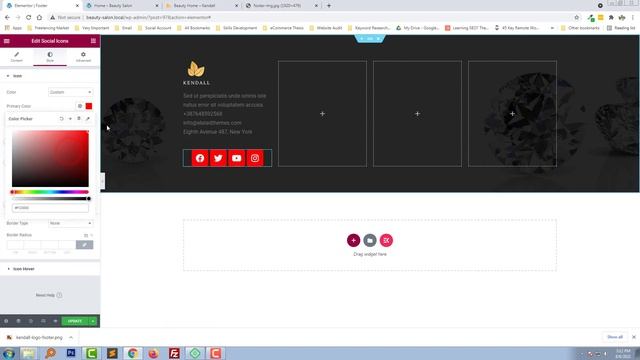640x360 pixels.
Task: Add widget in the fourth footer column
Action: 512,114
